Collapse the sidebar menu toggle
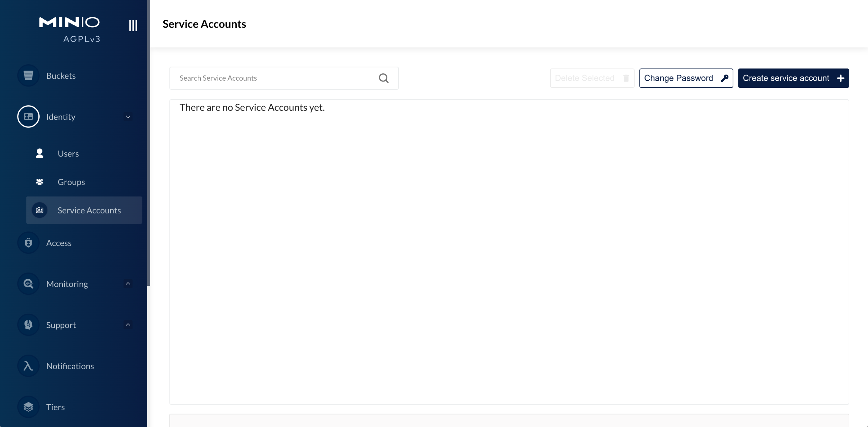The width and height of the screenshot is (868, 427). 133,26
